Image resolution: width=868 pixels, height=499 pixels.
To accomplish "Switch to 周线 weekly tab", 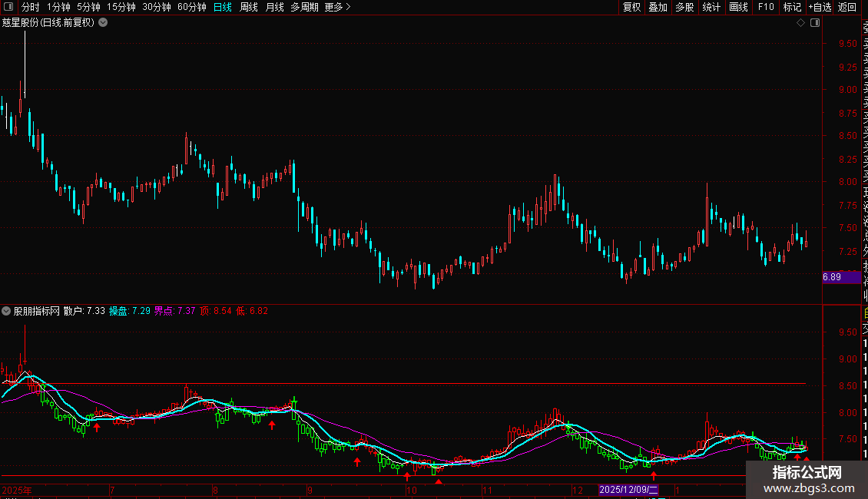I will coord(249,7).
